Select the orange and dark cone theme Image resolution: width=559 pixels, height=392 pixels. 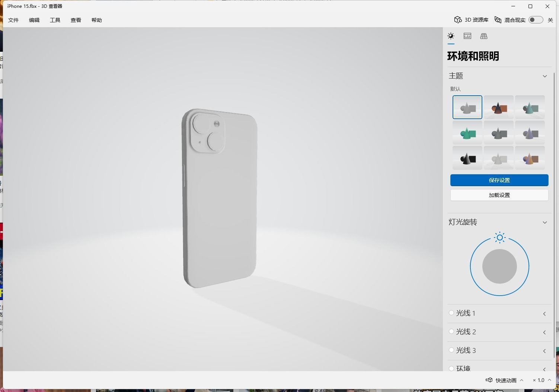499,107
